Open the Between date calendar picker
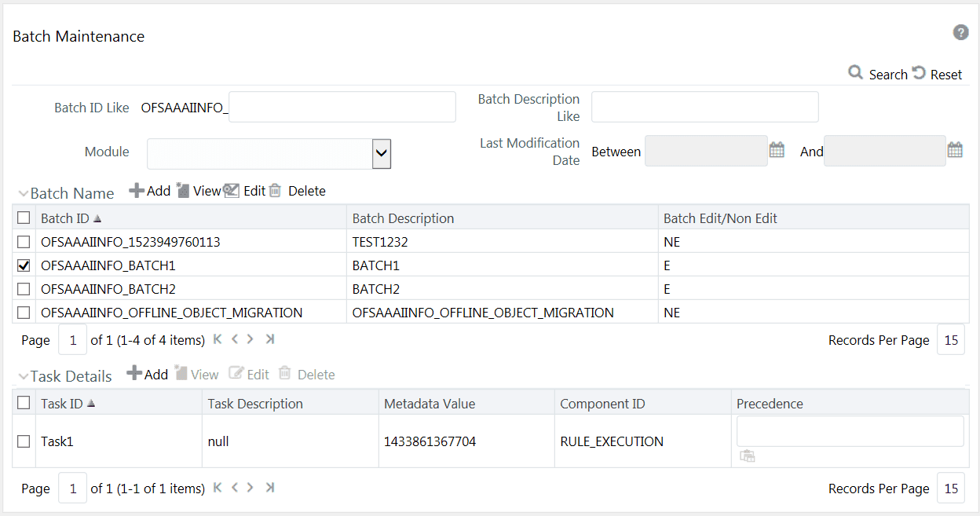Image resolution: width=980 pixels, height=516 pixels. [777, 150]
